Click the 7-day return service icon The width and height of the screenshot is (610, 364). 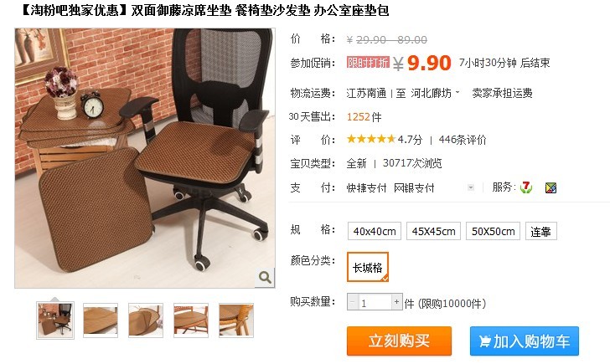[x=526, y=187]
